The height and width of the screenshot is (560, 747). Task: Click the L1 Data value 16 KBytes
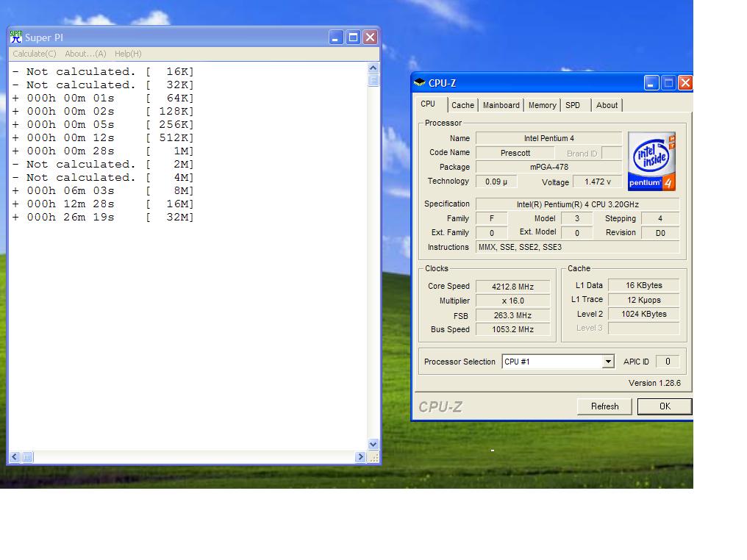tap(643, 285)
